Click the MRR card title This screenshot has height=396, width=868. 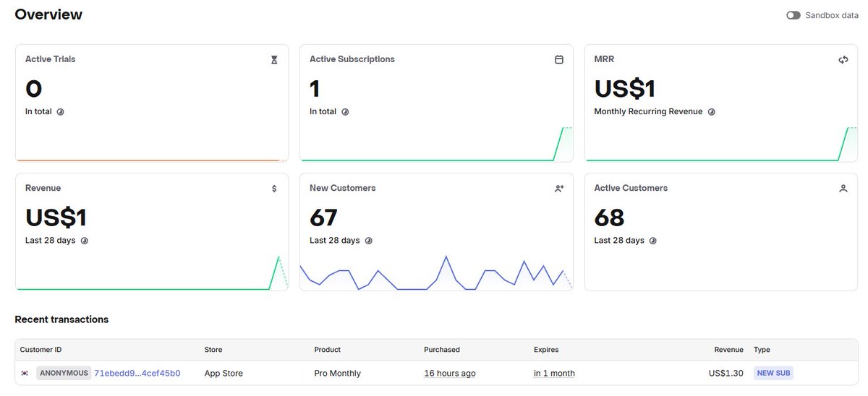(604, 59)
